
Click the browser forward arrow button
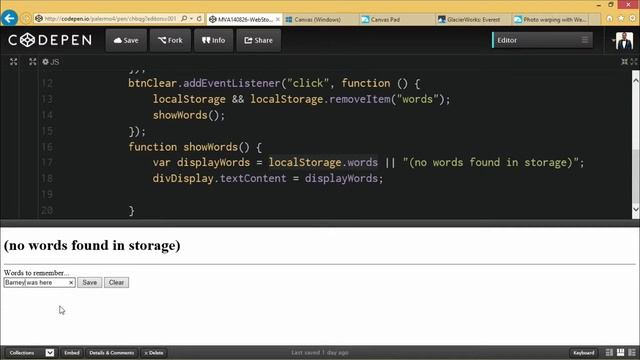point(25,18)
